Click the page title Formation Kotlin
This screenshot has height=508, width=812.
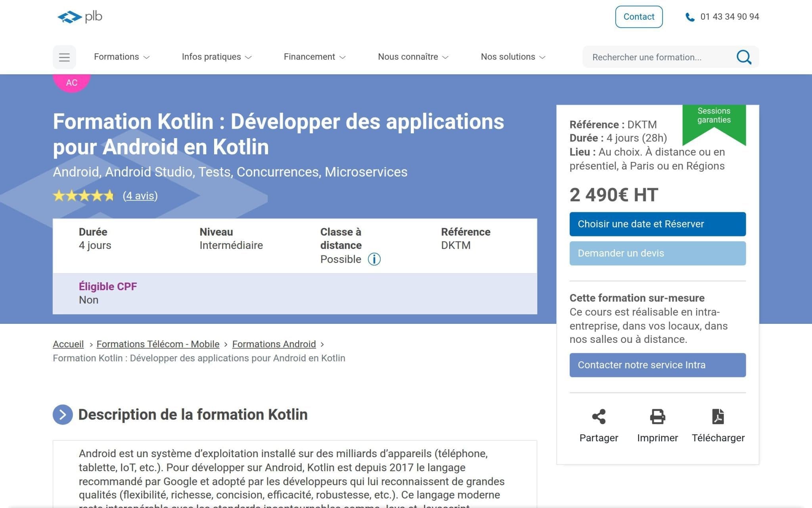[x=278, y=134]
